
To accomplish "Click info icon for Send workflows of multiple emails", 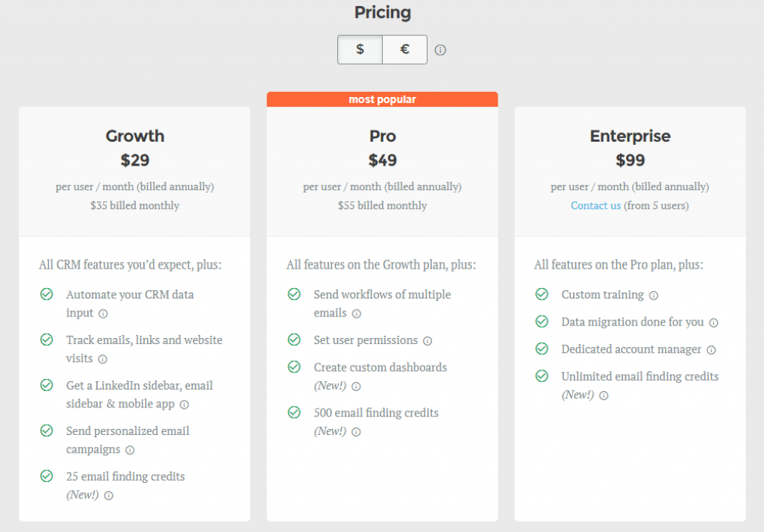I will [357, 313].
